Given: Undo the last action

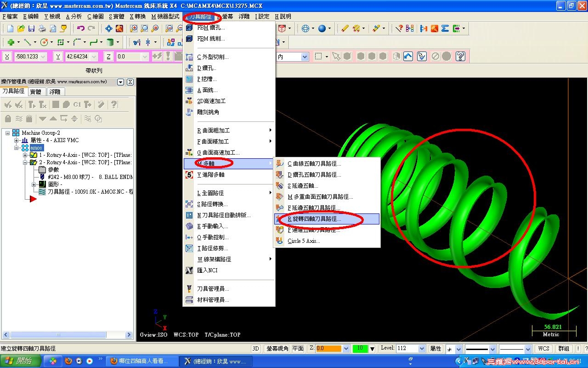Looking at the screenshot, I should tap(81, 29).
